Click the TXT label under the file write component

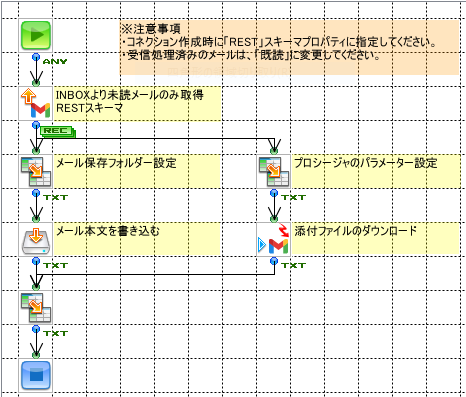point(55,265)
